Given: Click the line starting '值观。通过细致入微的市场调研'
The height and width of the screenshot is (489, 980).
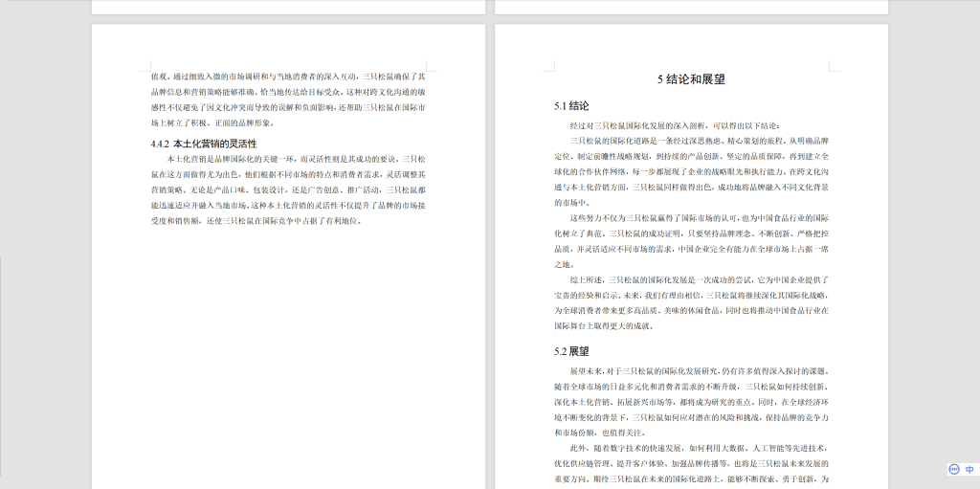Looking at the screenshot, I should pos(288,77).
